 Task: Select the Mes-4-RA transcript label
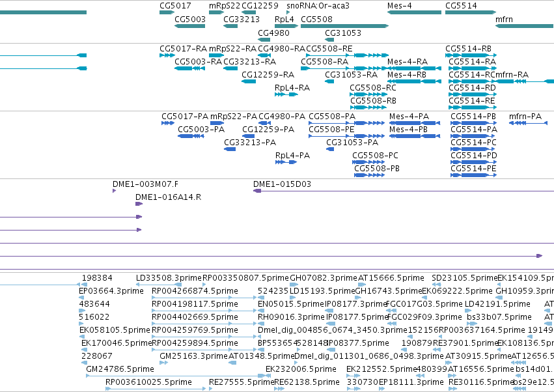pos(408,61)
